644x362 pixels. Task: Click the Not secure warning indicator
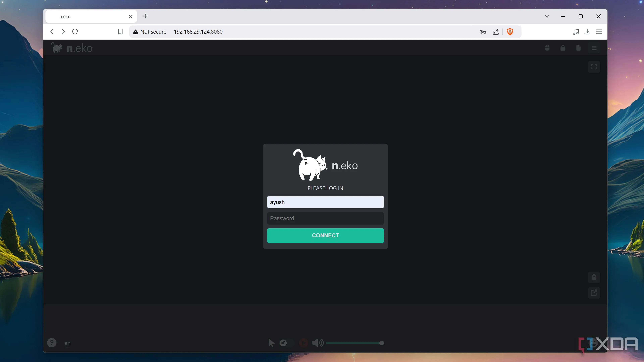149,32
